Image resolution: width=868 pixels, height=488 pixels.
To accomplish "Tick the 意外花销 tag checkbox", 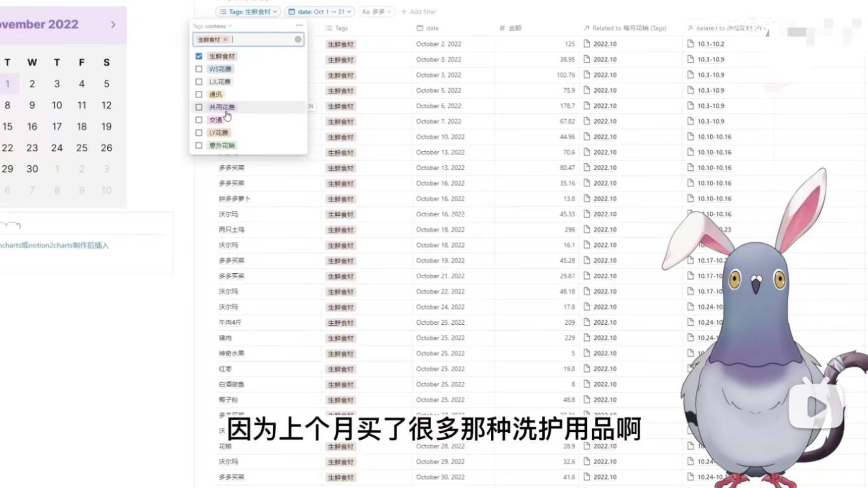I will 199,146.
